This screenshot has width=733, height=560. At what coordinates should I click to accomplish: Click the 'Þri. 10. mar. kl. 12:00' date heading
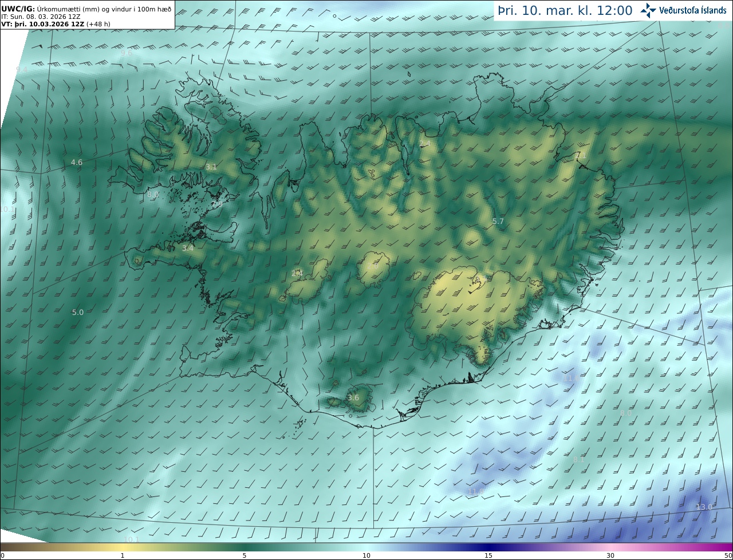pos(565,10)
